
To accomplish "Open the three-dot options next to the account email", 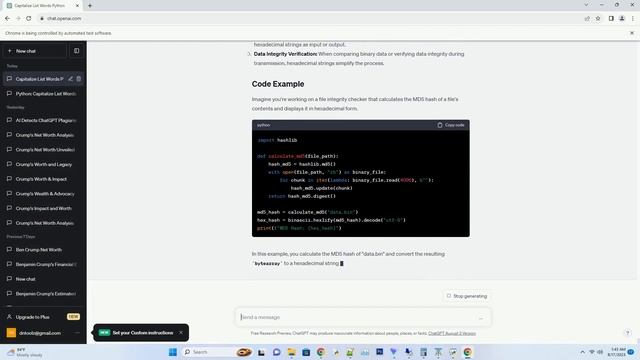I will [x=77, y=333].
